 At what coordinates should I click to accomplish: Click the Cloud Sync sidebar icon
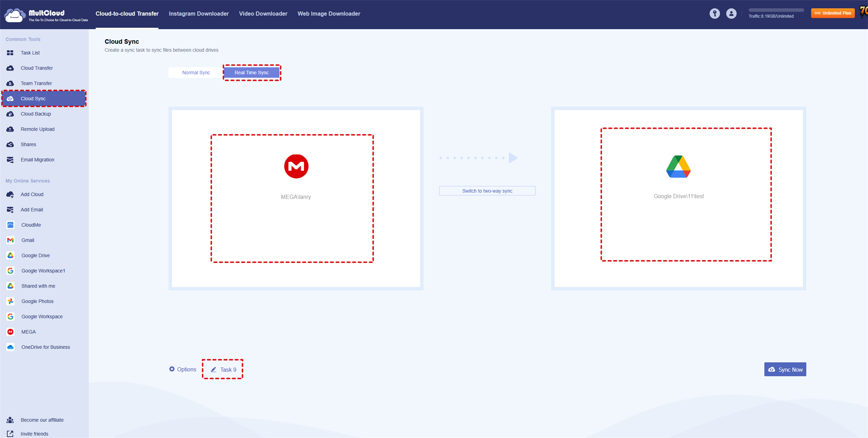point(10,99)
